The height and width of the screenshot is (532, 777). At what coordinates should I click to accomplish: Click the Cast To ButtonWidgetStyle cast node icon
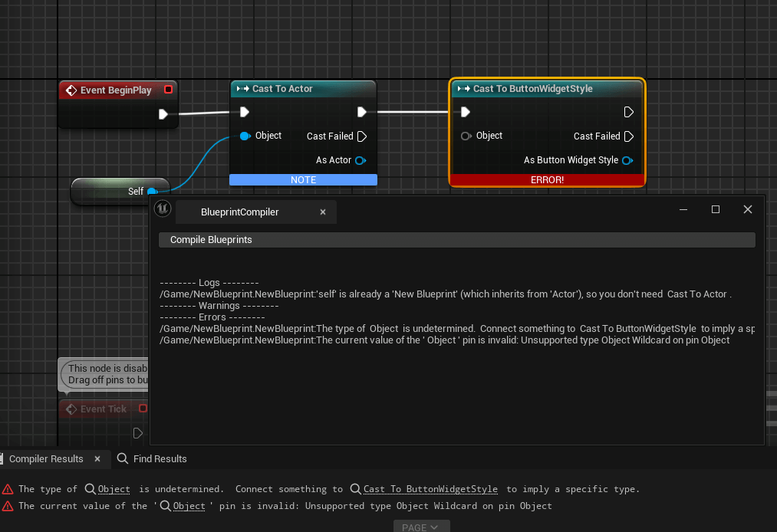pyautogui.click(x=464, y=89)
